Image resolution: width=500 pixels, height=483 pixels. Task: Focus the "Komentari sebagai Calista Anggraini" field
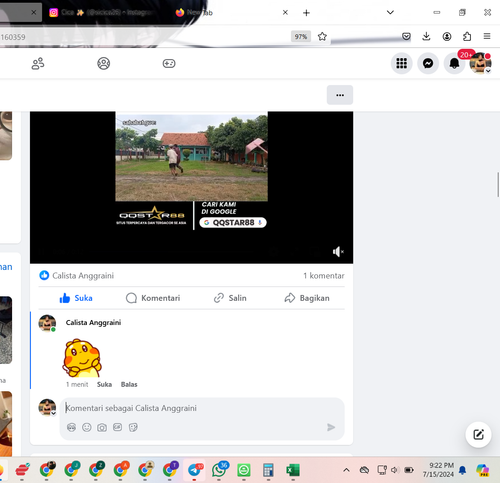pos(202,408)
